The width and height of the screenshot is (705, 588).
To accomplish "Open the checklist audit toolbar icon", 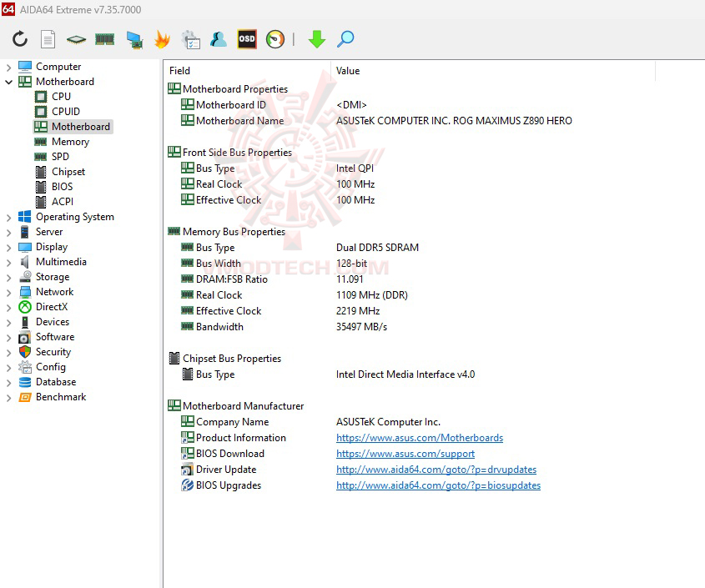I will point(190,39).
